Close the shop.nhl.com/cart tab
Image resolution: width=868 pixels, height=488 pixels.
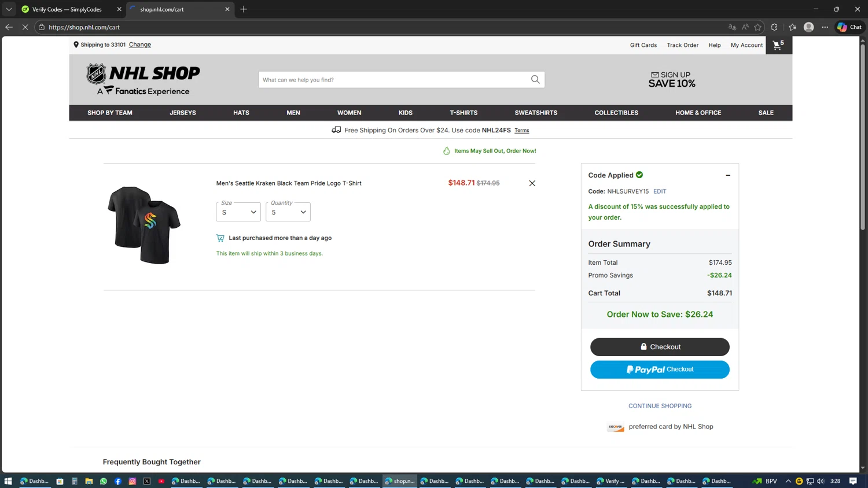(x=227, y=9)
